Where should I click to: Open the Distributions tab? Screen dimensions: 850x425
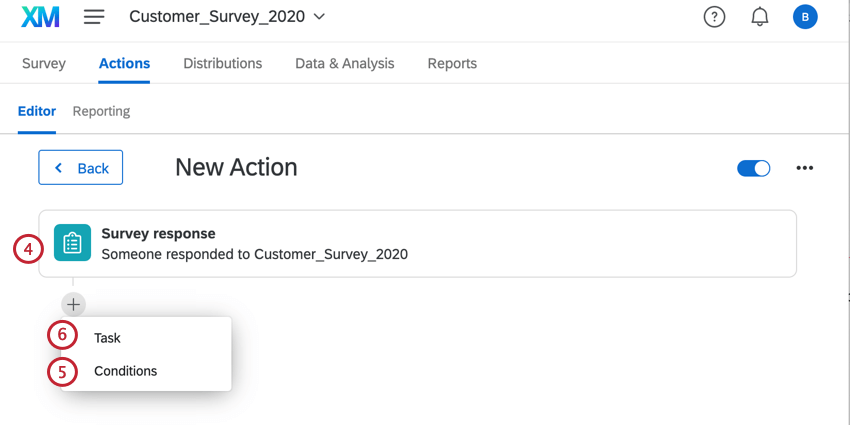pos(222,63)
